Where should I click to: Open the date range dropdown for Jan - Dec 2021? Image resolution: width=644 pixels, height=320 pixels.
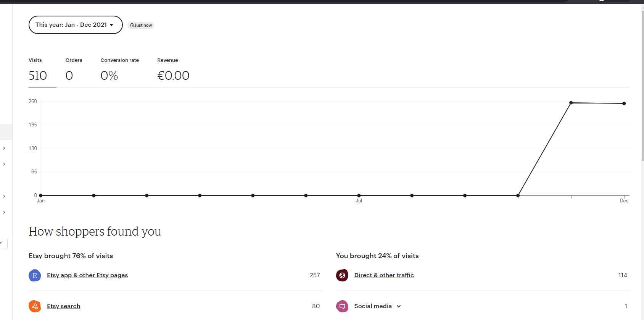[76, 25]
